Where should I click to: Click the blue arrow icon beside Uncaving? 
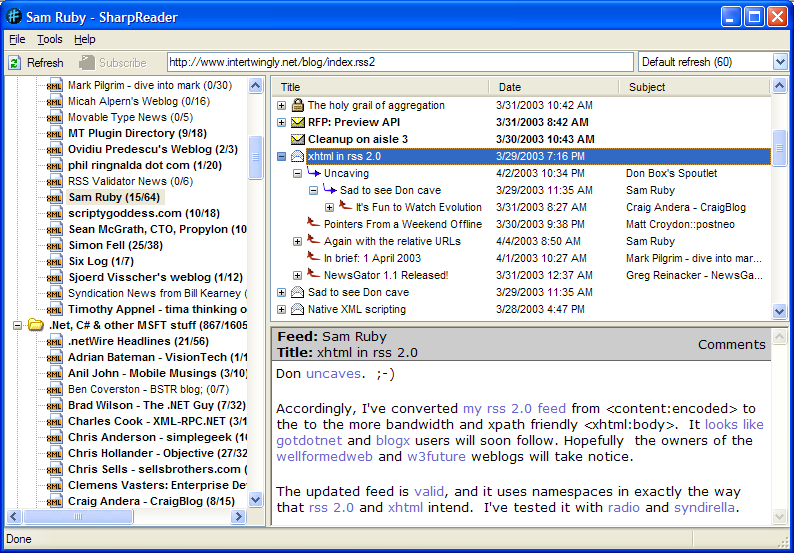tap(314, 173)
